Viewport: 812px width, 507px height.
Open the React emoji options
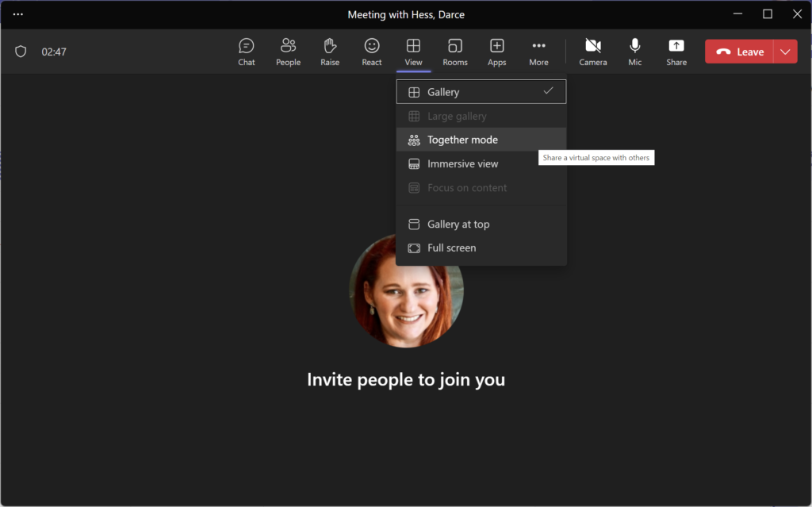click(371, 52)
